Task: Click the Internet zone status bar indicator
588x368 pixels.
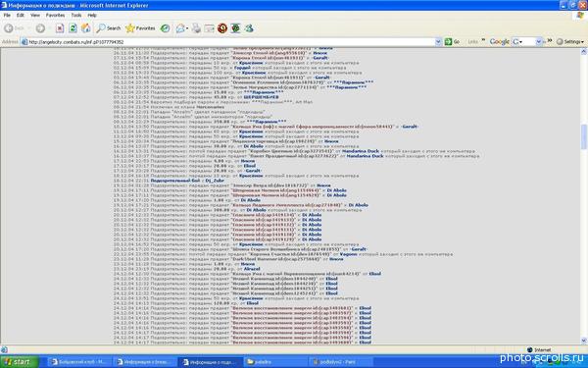Action: [x=539, y=349]
